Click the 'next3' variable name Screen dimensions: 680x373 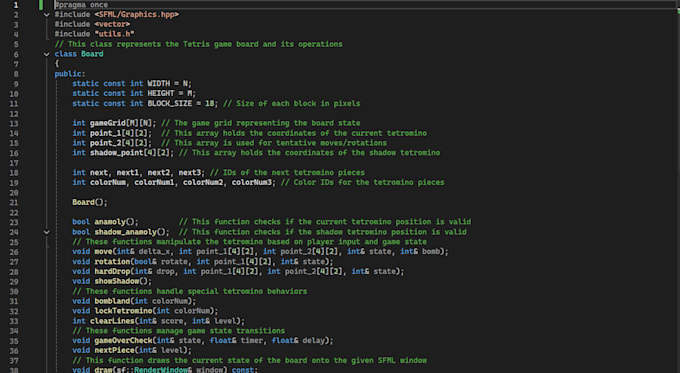(x=190, y=172)
